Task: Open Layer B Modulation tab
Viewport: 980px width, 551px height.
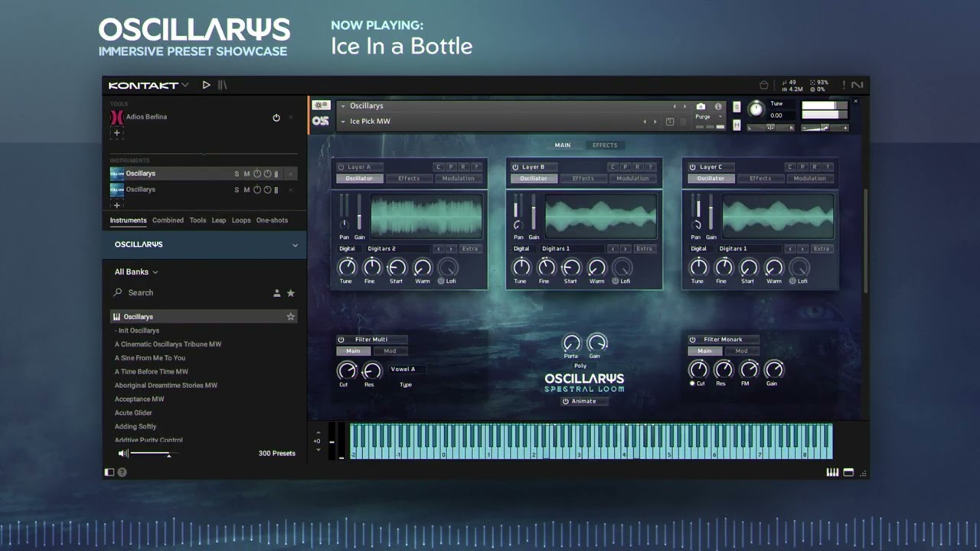Action: pyautogui.click(x=632, y=178)
